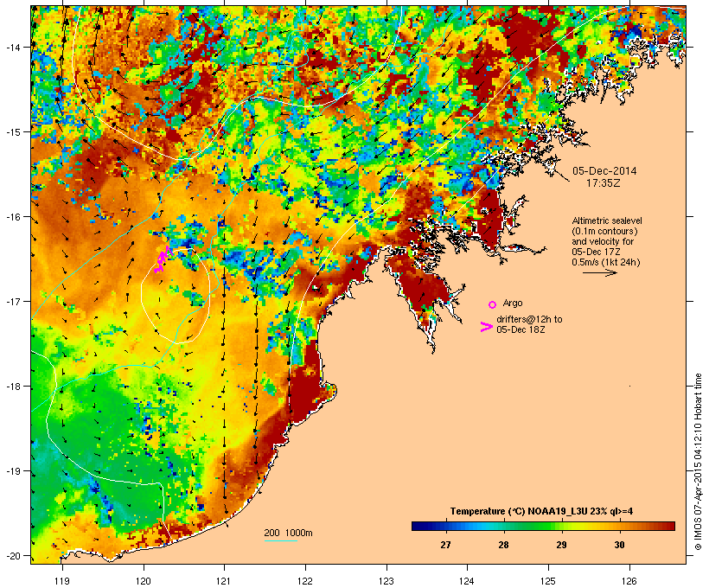
Task: Click the time label 17:35Z
Action: (604, 183)
